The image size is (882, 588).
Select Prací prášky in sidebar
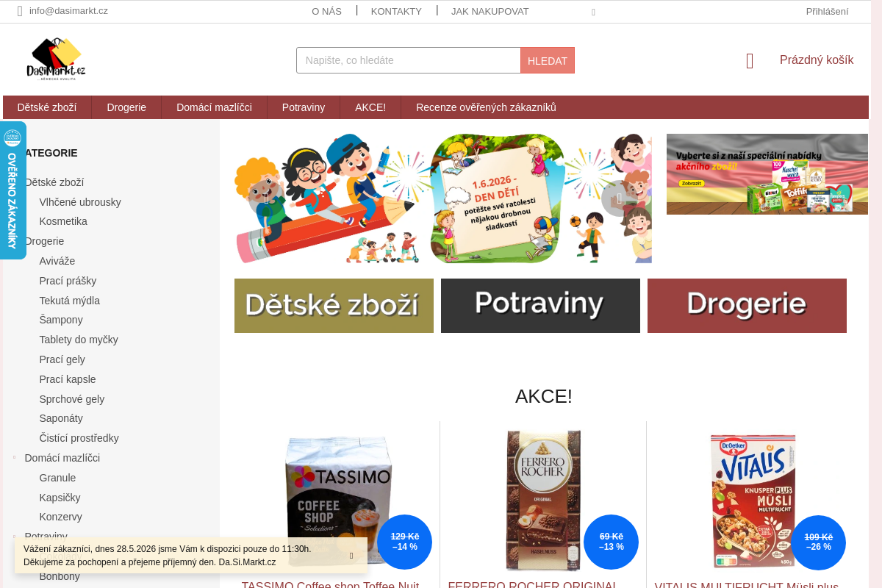tap(68, 281)
